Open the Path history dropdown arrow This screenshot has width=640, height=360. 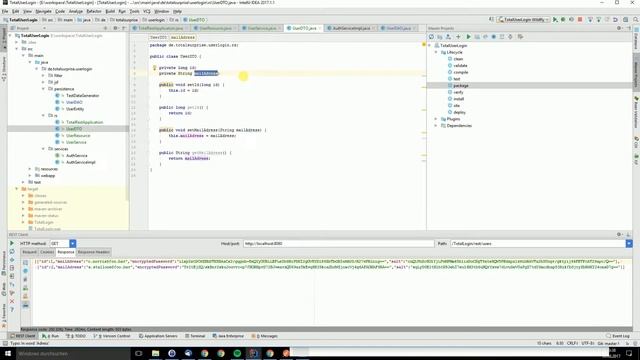629,243
